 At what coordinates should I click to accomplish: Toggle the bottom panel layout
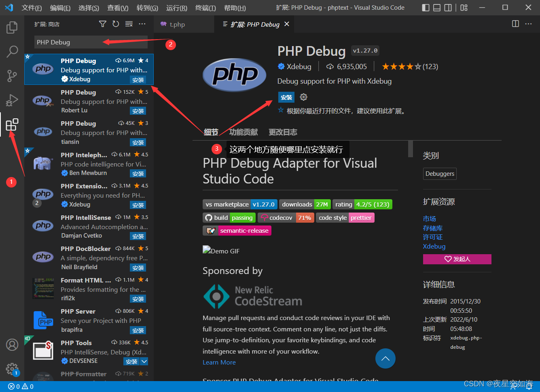coord(437,8)
